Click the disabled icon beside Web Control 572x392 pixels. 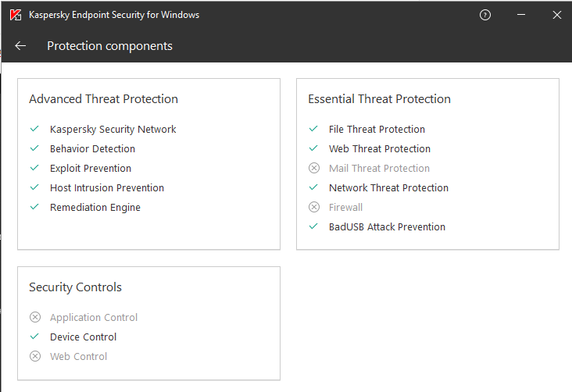tap(34, 357)
